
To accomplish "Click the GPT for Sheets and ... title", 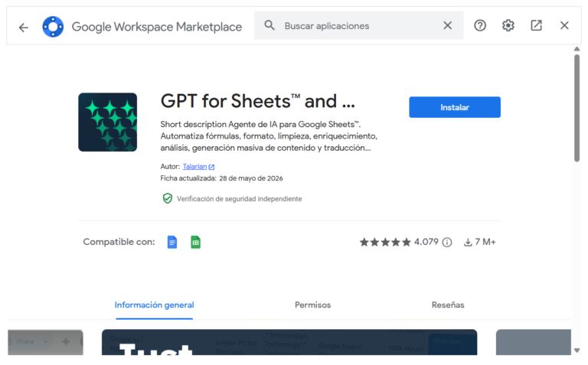I will click(x=257, y=101).
